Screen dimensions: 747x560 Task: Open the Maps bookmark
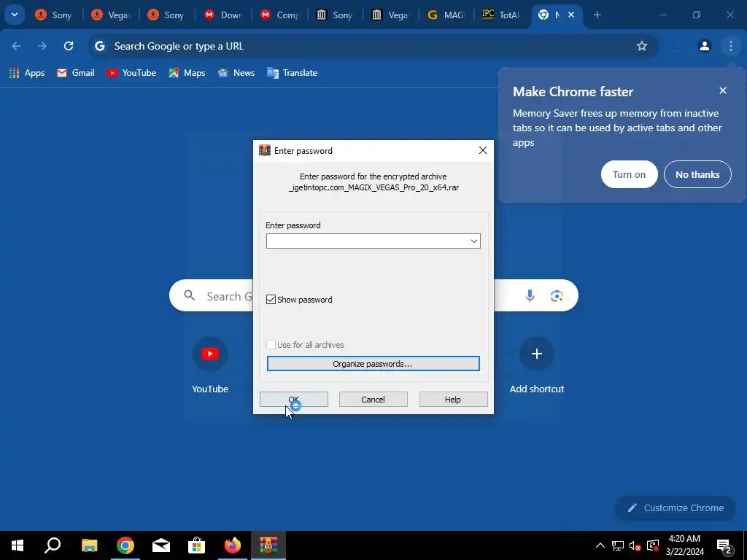coord(187,73)
